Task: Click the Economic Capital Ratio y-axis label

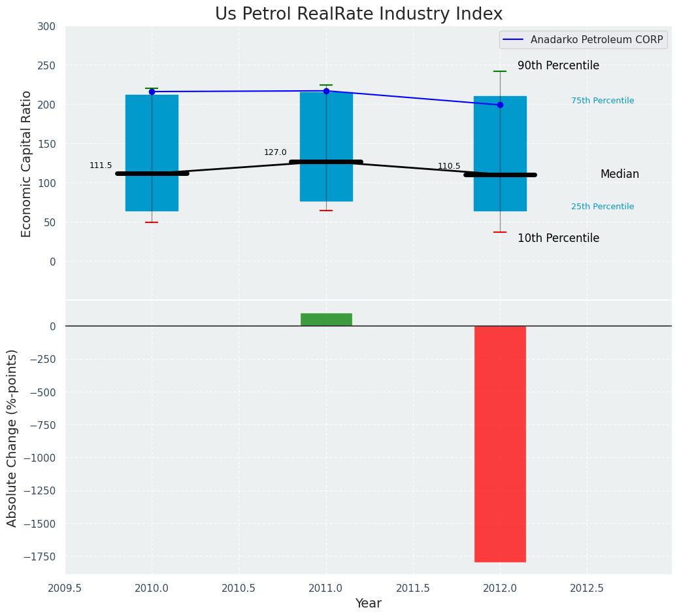Action: (x=27, y=163)
